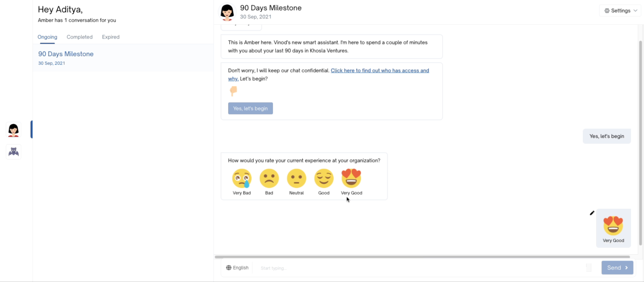The width and height of the screenshot is (644, 282).
Task: Rate experience with Very Good heart-eyes emoji
Action: click(x=351, y=179)
